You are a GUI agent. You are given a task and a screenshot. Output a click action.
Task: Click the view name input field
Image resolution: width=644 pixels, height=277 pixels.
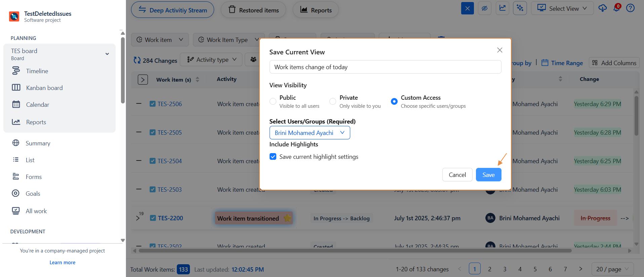[385, 67]
